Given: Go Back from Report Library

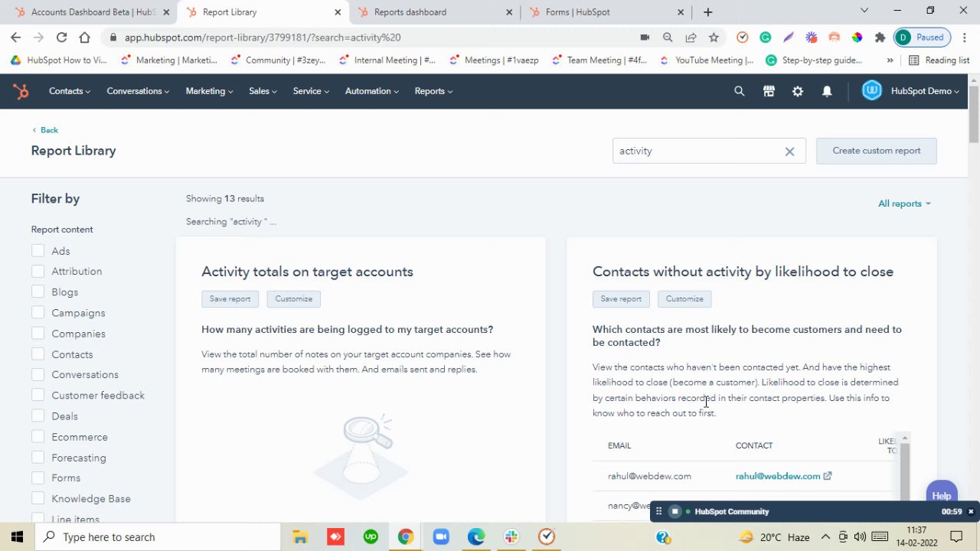Looking at the screenshot, I should pyautogui.click(x=45, y=130).
